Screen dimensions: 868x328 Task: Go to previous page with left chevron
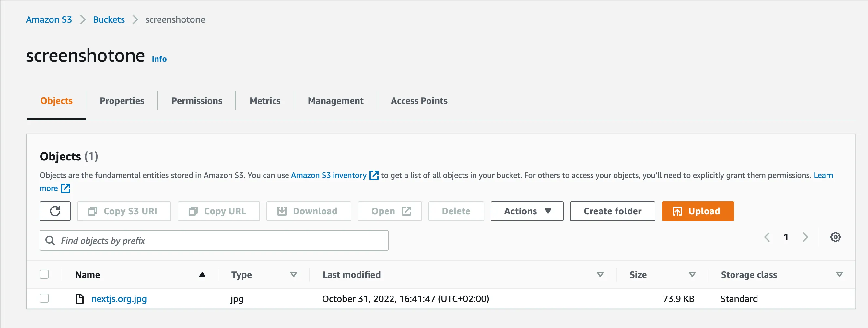pos(767,237)
